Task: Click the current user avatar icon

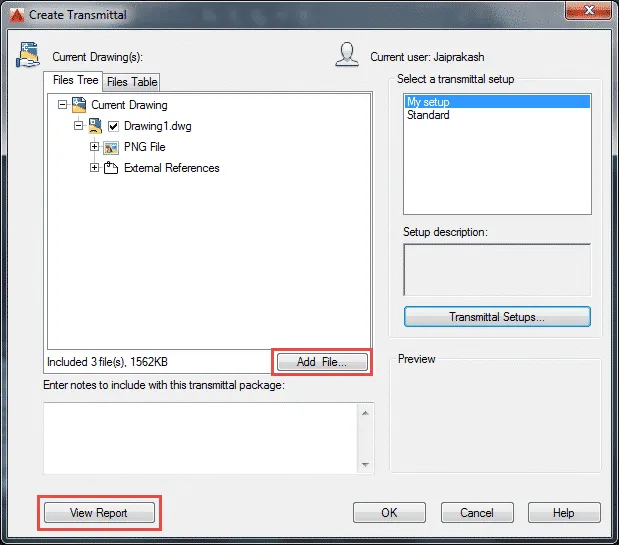Action: 347,54
